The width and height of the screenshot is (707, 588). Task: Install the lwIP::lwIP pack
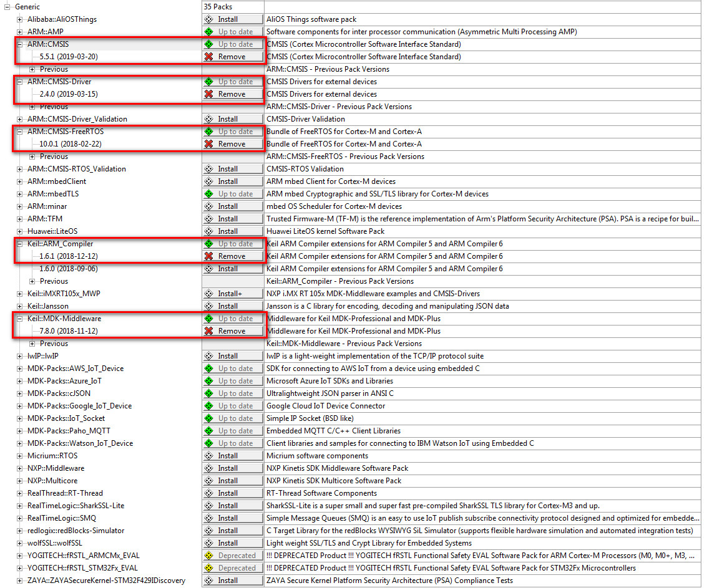click(233, 356)
